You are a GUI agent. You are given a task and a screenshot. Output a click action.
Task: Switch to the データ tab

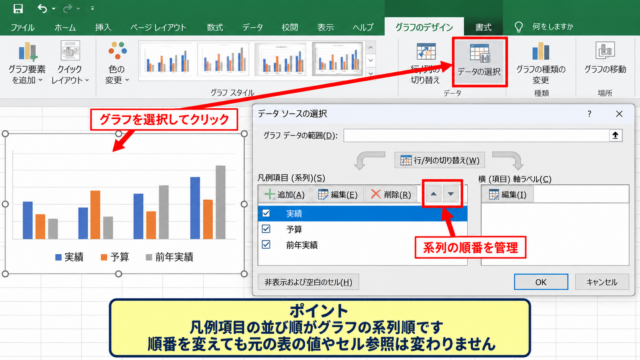(x=253, y=27)
